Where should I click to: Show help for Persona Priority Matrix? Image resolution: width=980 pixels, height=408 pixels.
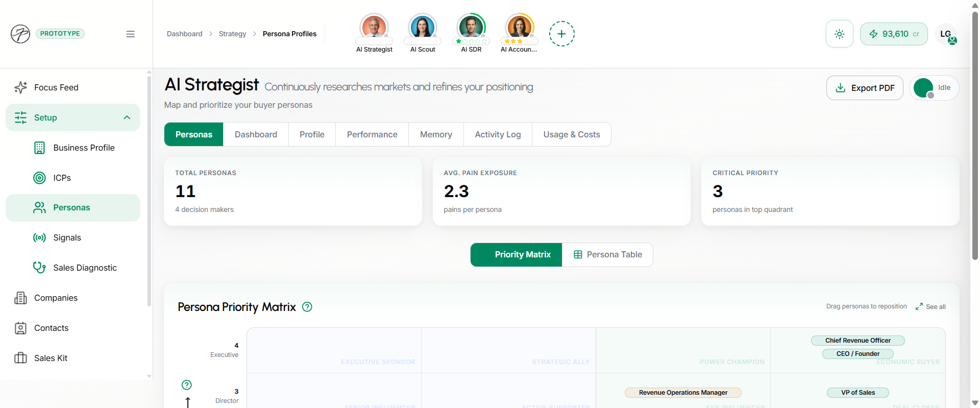pos(307,307)
